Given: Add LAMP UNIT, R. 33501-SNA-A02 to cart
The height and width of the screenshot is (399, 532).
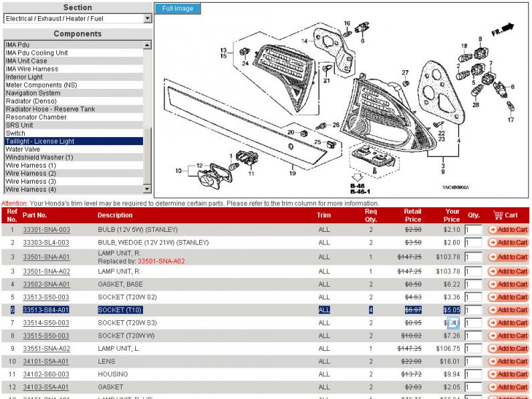Looking at the screenshot, I should pos(508,271).
